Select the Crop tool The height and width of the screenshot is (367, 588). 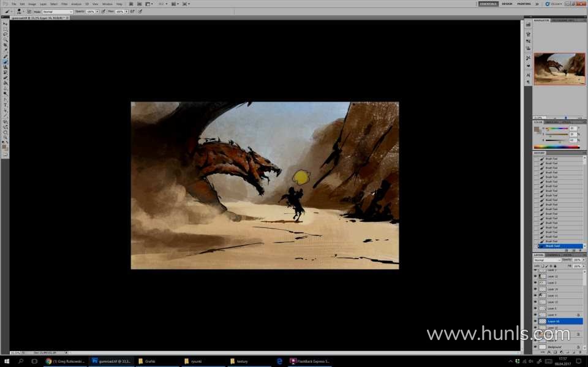(x=6, y=45)
